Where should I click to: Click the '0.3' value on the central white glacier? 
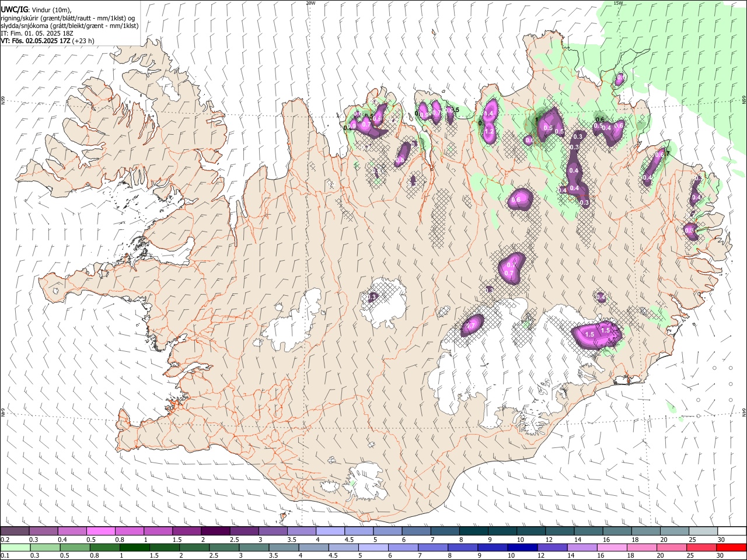pos(372,297)
